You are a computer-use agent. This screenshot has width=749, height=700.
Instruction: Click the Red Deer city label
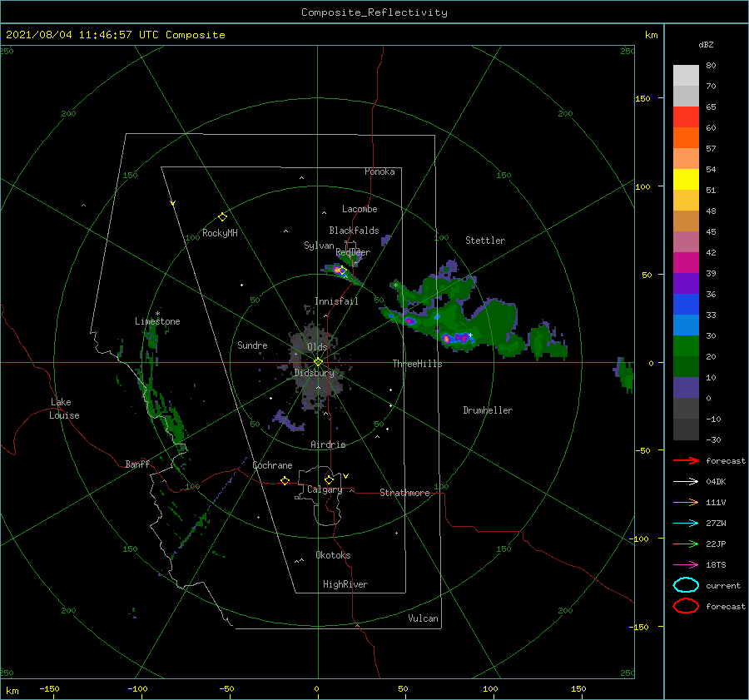(x=353, y=252)
